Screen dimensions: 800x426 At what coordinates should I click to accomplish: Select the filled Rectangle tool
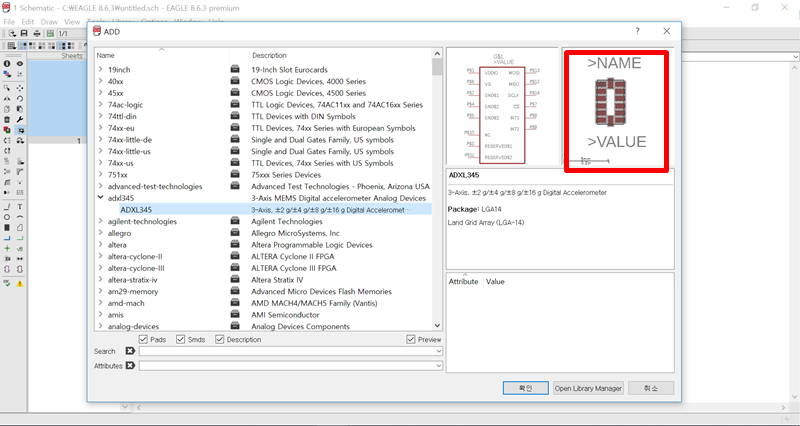[7, 228]
